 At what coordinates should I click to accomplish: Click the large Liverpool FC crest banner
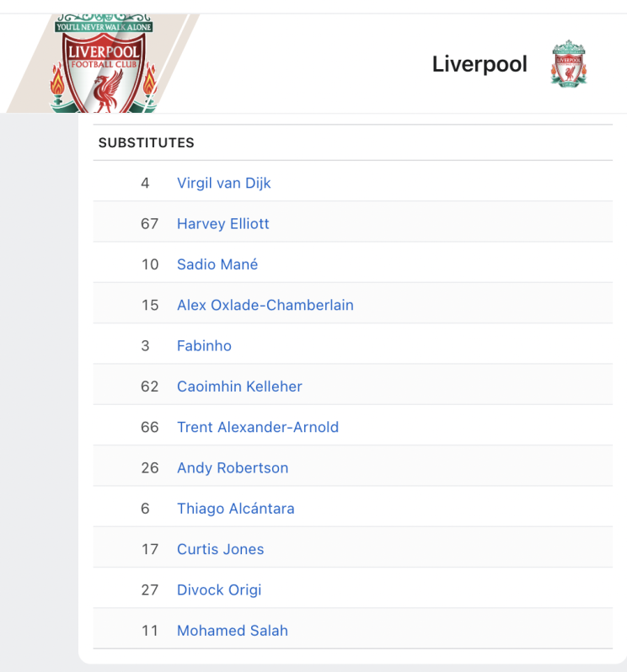pyautogui.click(x=104, y=63)
